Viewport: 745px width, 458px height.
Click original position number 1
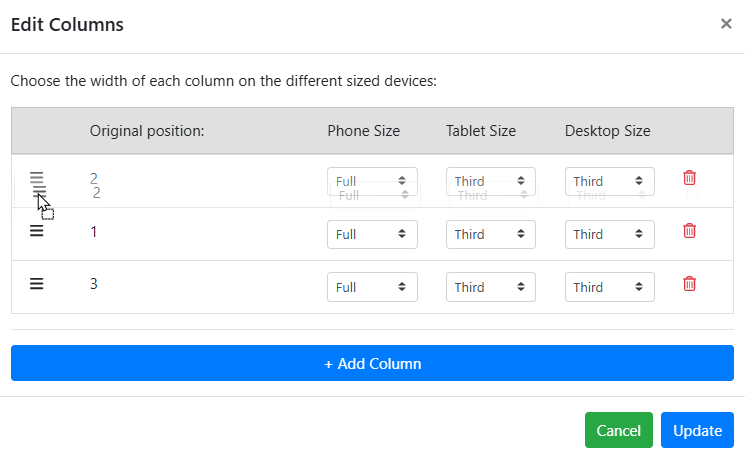[x=94, y=232]
